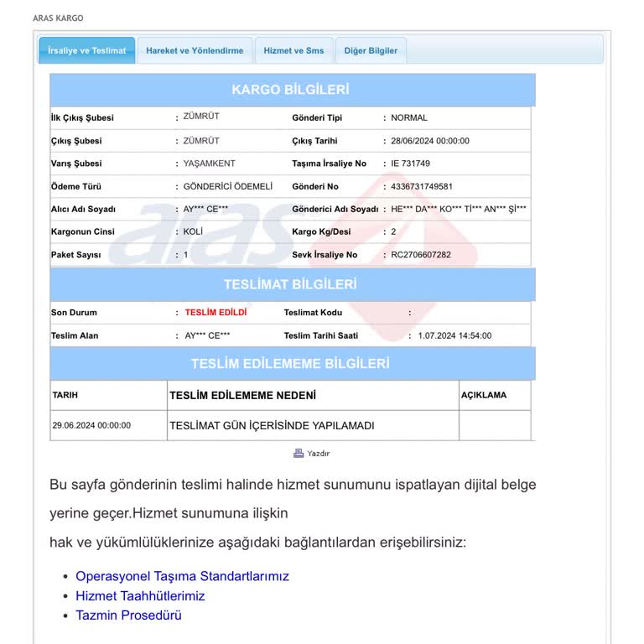The height and width of the screenshot is (644, 644).
Task: Open the Hizmet ve Sms tab
Action: [x=293, y=50]
